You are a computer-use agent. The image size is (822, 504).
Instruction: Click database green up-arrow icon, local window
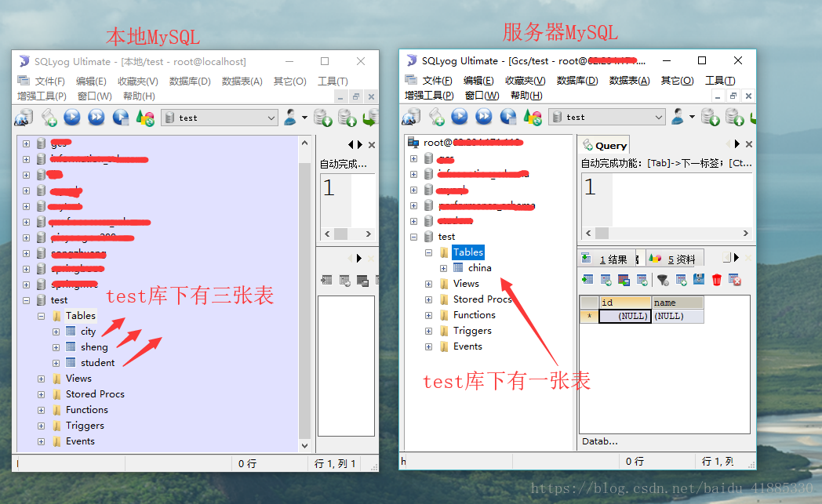[347, 118]
